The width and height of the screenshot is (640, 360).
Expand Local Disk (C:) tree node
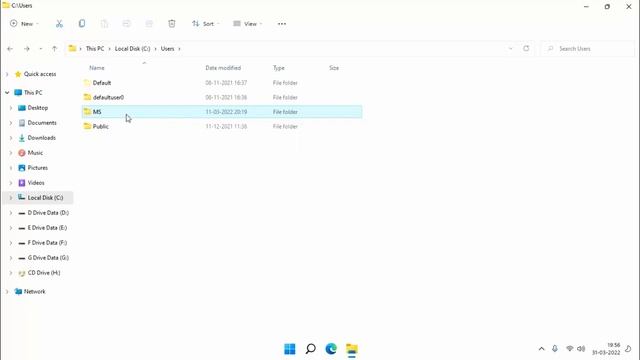click(11, 198)
